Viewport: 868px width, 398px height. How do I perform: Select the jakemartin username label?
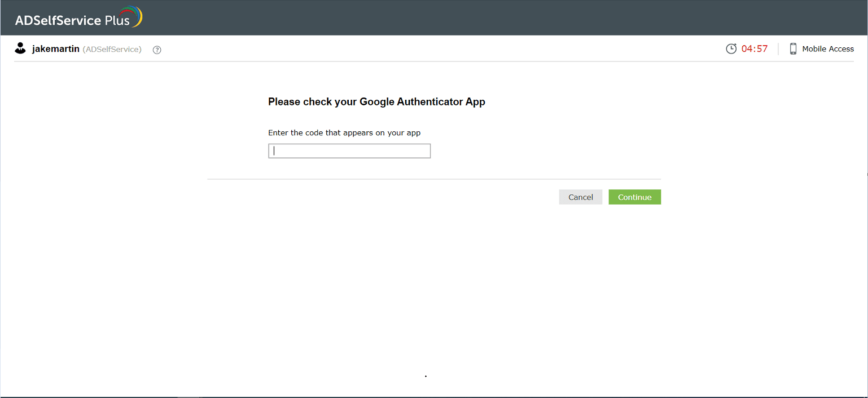(56, 49)
